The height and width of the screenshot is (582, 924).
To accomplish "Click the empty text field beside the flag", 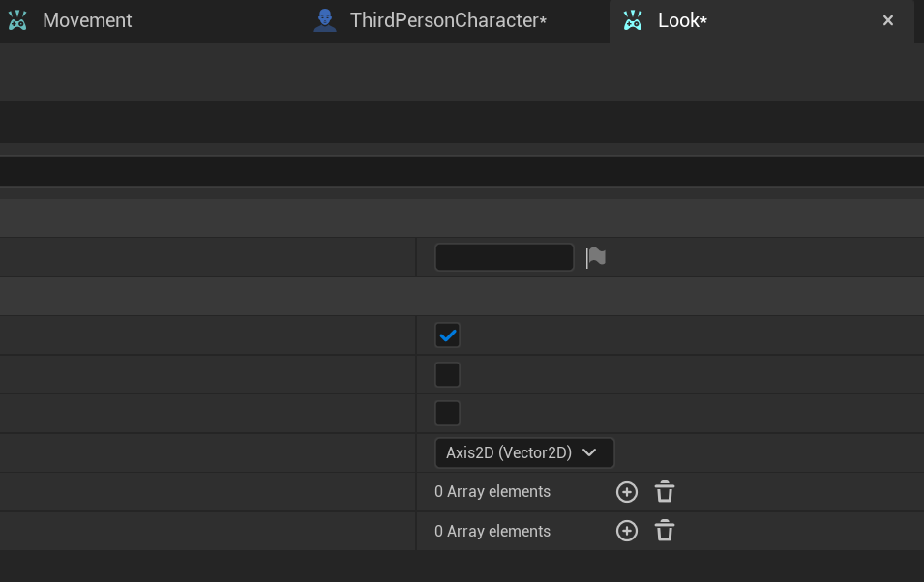I will (x=504, y=257).
